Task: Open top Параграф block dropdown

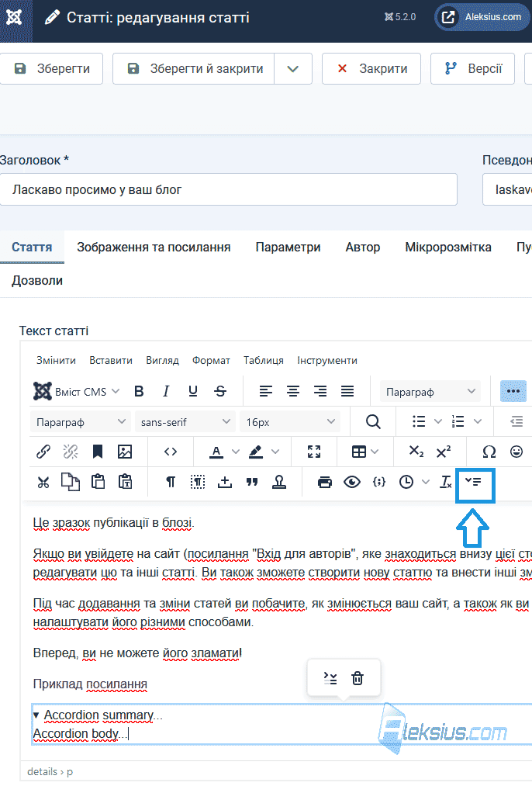Action: click(430, 392)
